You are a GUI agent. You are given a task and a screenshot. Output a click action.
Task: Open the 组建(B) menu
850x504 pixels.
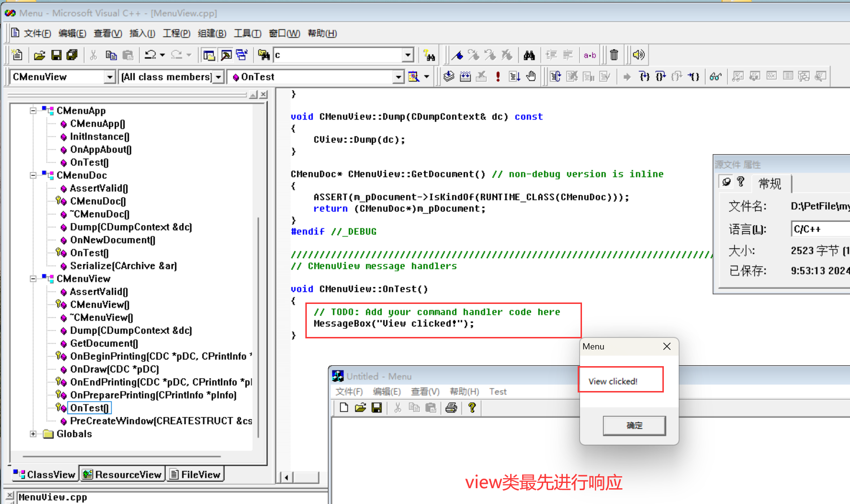click(x=212, y=33)
